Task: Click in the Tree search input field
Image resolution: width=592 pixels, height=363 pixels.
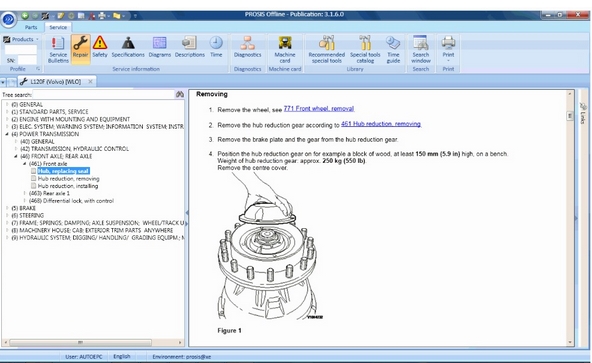Action: 104,94
